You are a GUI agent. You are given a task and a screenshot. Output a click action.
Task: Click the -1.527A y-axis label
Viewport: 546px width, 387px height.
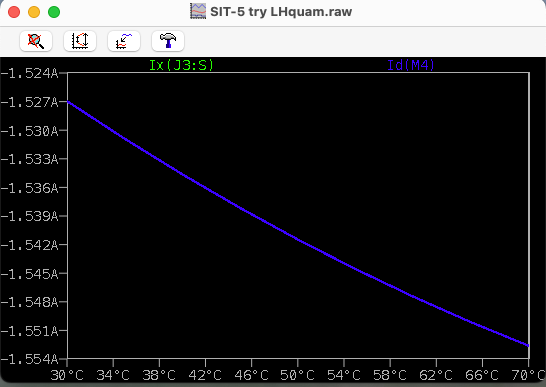click(x=29, y=102)
